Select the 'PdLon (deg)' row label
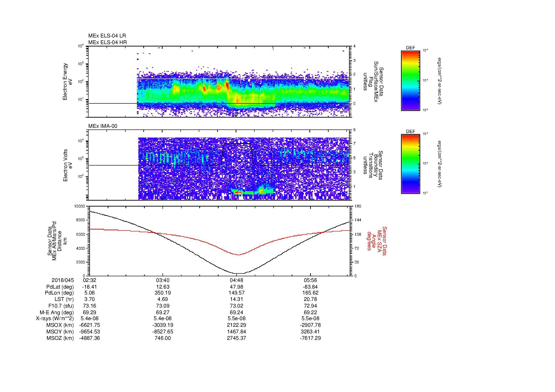The width and height of the screenshot is (555, 392). [59, 293]
